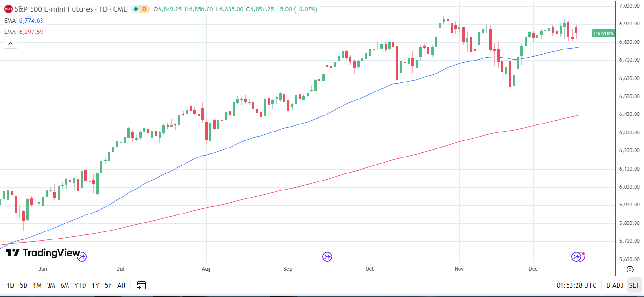The width and height of the screenshot is (644, 297).
Task: Click the ESH2026 contract label
Action: pos(602,33)
